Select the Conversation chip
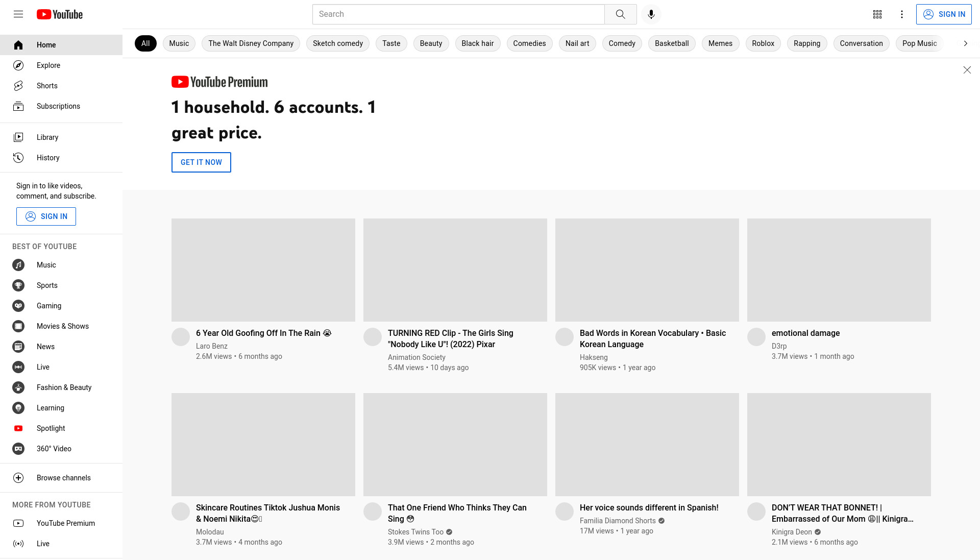The width and height of the screenshot is (980, 560). pyautogui.click(x=861, y=43)
